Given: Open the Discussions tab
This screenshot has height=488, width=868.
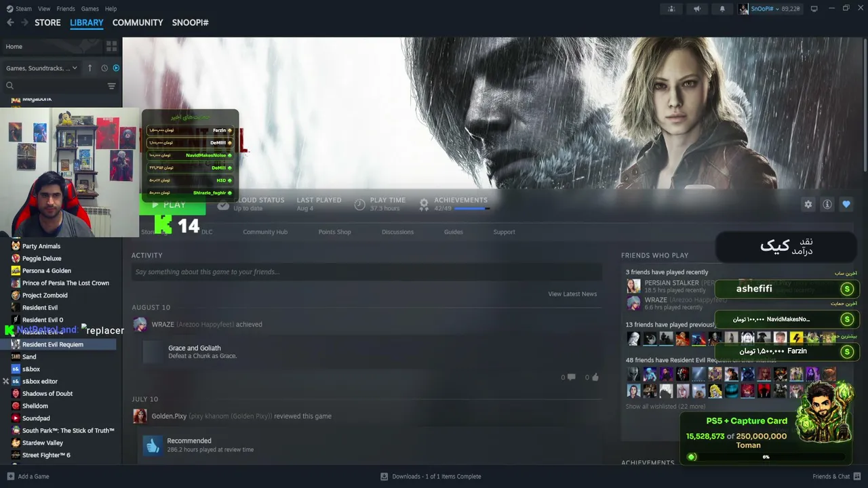Looking at the screenshot, I should [397, 232].
